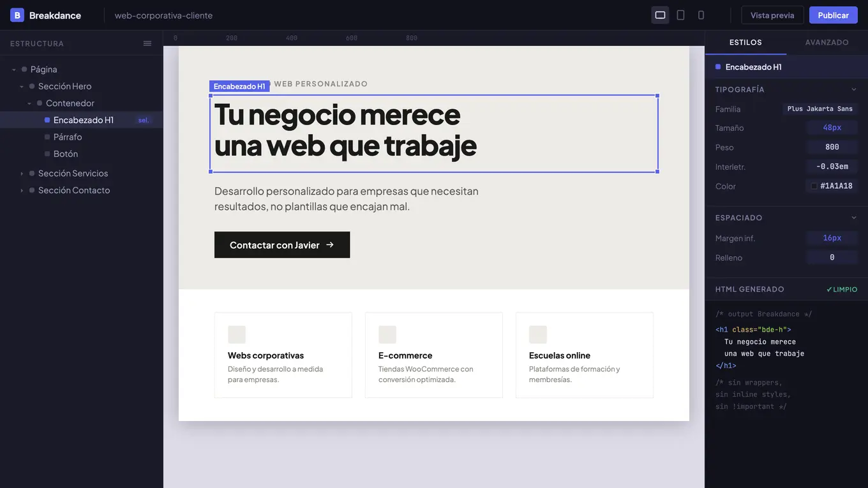Screen dimensions: 868x488
Task: Switch to mobile viewport preview
Action: coord(700,15)
